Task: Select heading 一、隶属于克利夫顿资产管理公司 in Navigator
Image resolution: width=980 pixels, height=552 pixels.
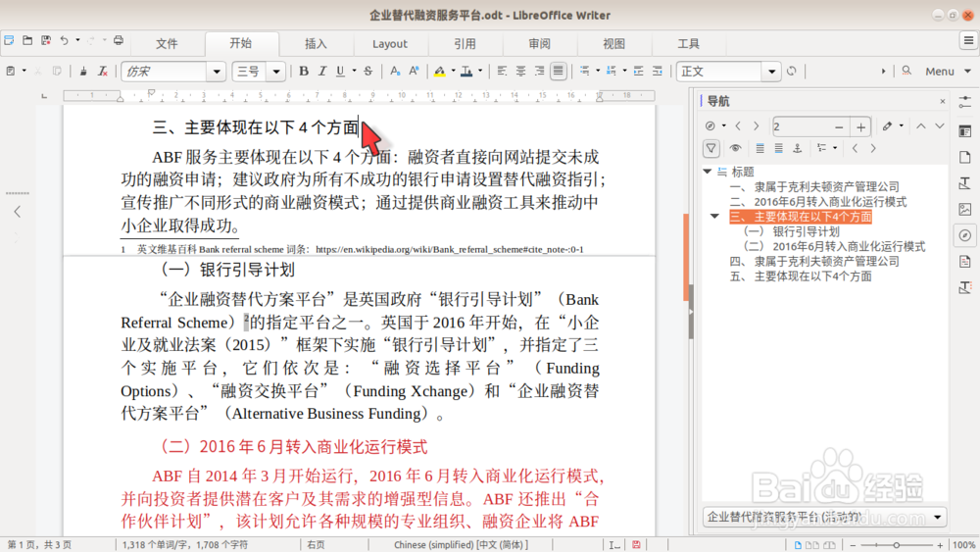Action: 815,186
